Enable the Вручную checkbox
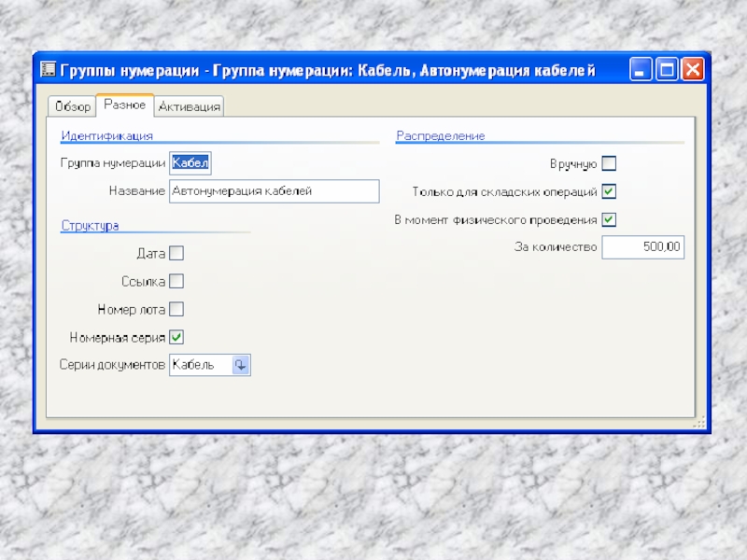Screen dimensions: 747x560 (x=609, y=163)
